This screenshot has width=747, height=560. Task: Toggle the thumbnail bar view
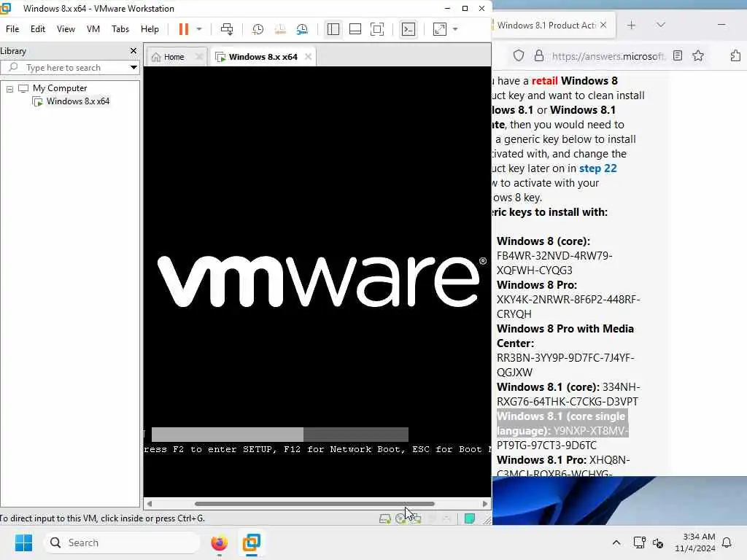click(355, 29)
